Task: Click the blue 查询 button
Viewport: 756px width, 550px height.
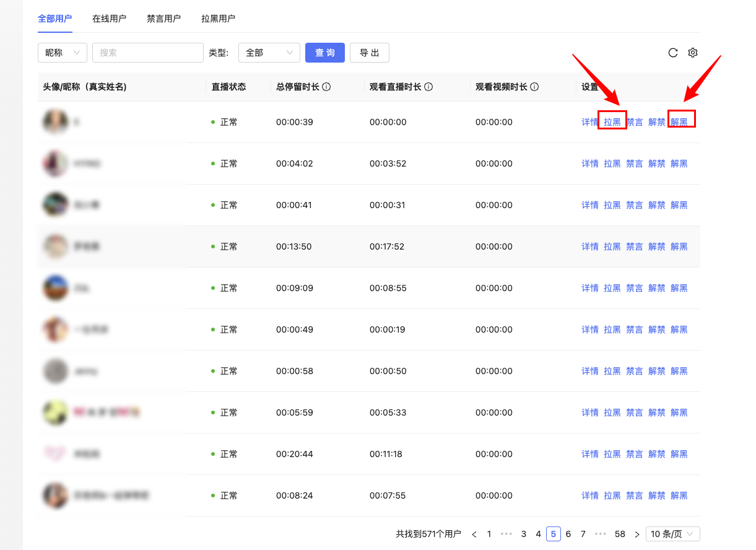Action: point(324,53)
